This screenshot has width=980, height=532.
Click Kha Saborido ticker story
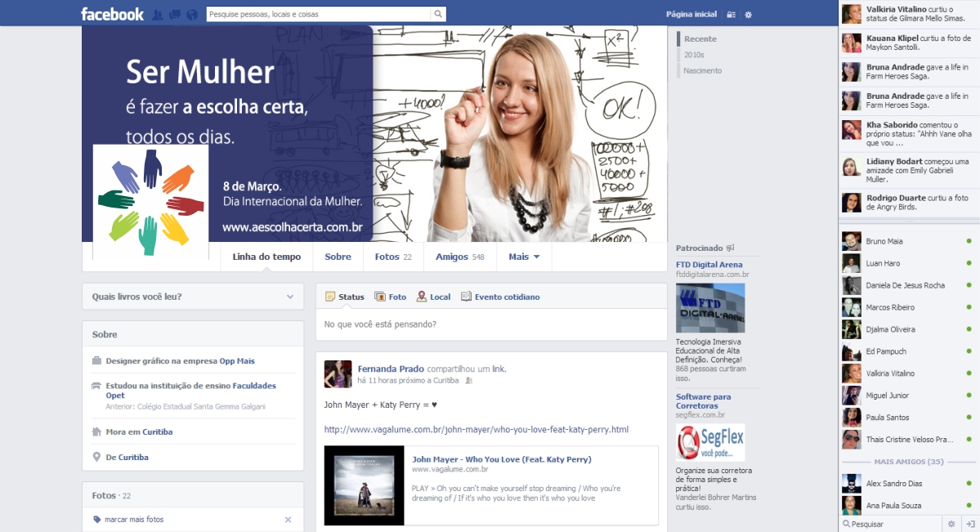(x=909, y=134)
